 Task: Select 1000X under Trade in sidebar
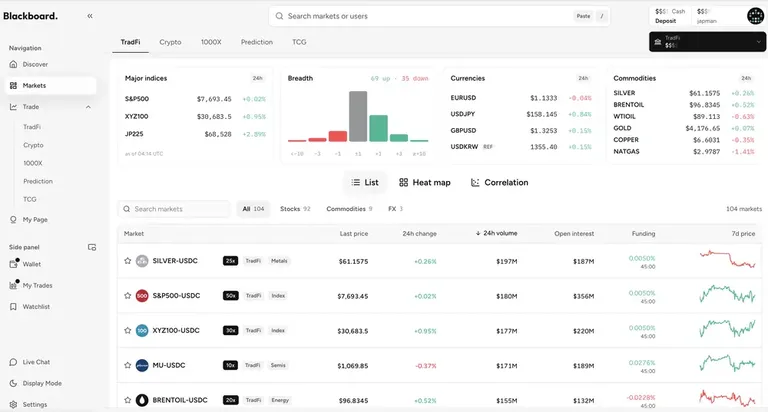(x=33, y=163)
